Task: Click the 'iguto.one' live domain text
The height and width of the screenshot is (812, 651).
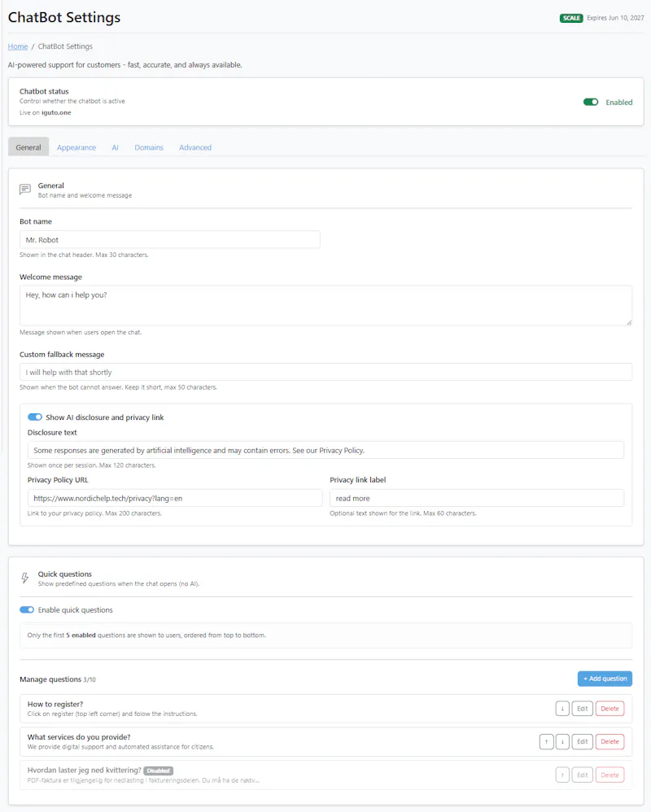Action: tap(56, 112)
